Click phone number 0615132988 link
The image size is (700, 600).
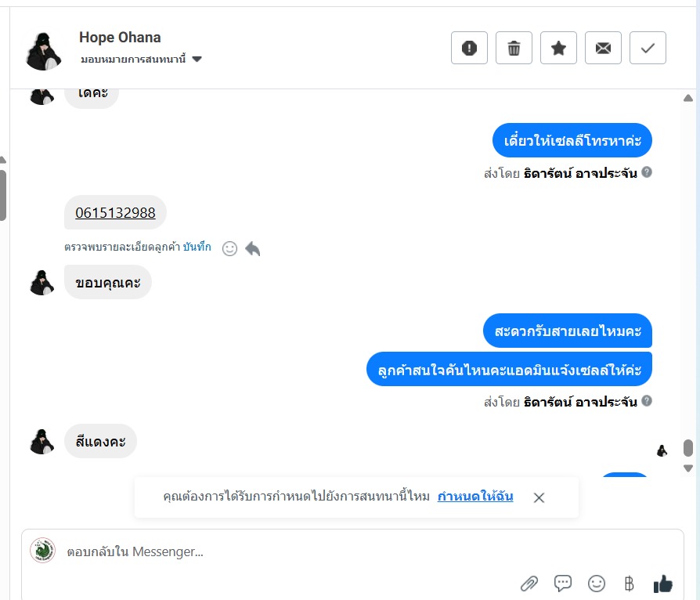pyautogui.click(x=115, y=212)
